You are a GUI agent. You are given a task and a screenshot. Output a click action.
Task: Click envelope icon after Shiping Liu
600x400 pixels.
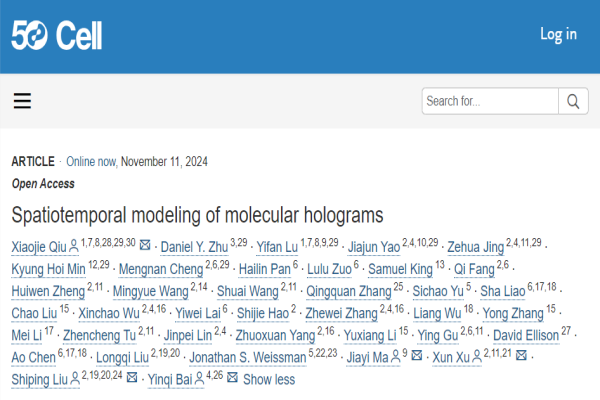point(132,377)
